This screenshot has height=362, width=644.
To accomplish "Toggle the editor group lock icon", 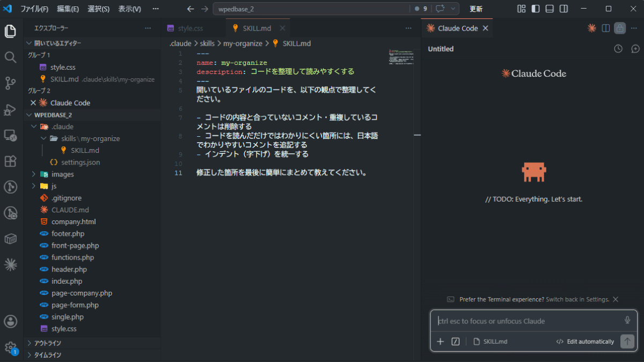I will pyautogui.click(x=620, y=28).
